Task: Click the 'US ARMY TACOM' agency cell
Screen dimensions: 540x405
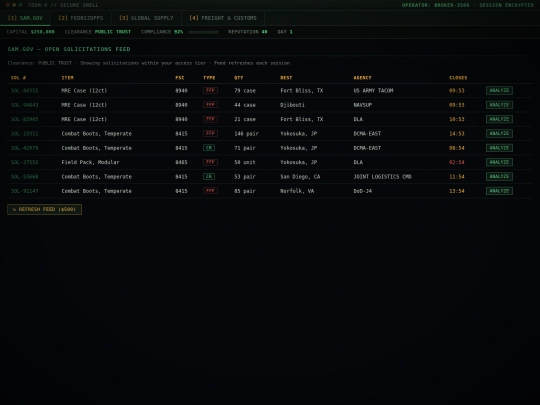Action: point(373,91)
